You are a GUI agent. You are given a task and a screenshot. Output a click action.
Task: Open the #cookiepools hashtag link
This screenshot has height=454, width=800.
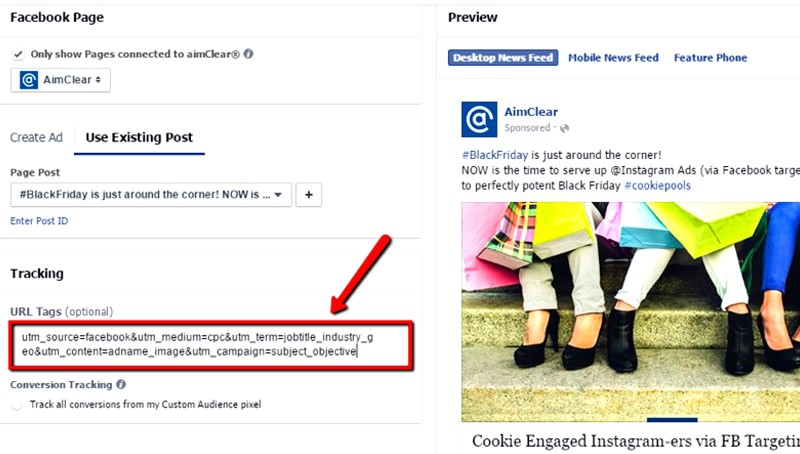pyautogui.click(x=657, y=185)
